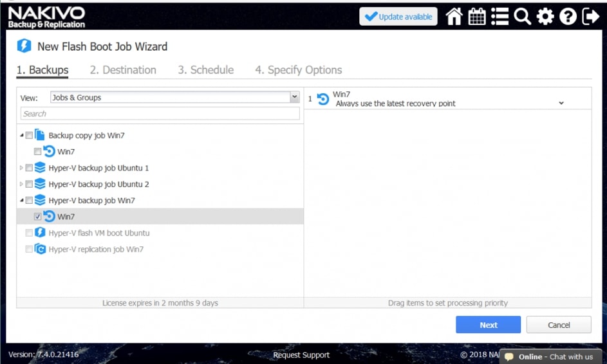
Task: Check the Hyper-V backup job Ubuntu 1 checkbox
Action: coord(29,168)
